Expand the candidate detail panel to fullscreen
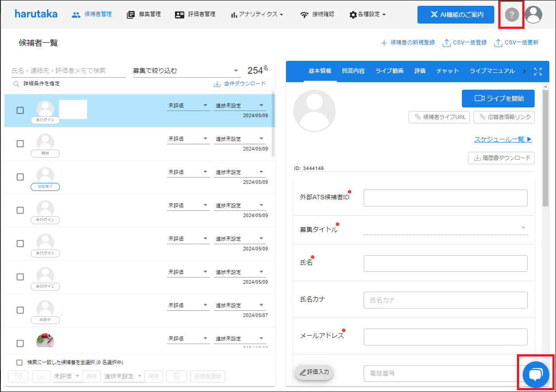The height and width of the screenshot is (392, 556). click(538, 71)
